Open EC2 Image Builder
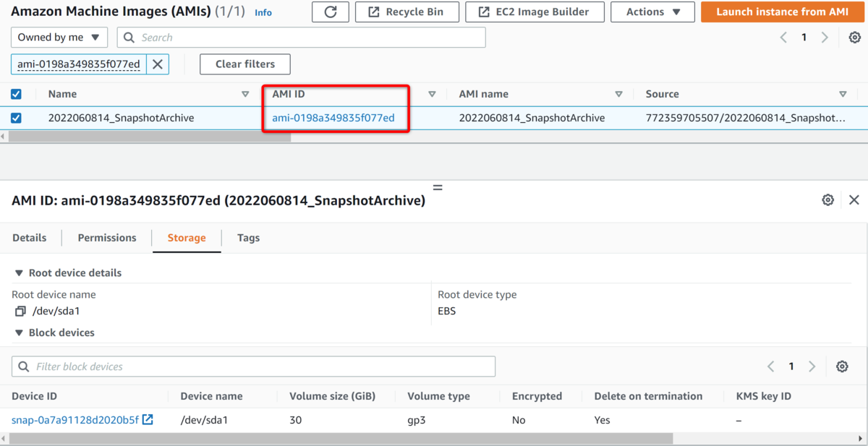This screenshot has width=868, height=446. (535, 12)
